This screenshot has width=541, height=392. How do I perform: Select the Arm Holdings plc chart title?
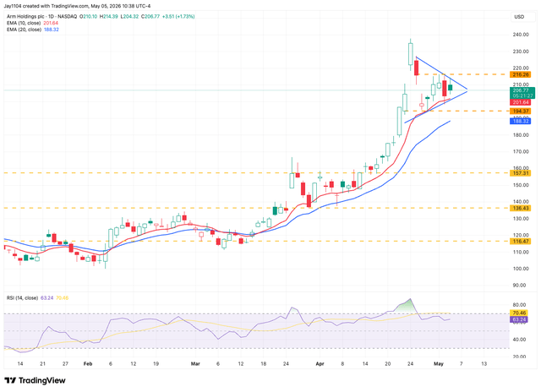(41, 17)
